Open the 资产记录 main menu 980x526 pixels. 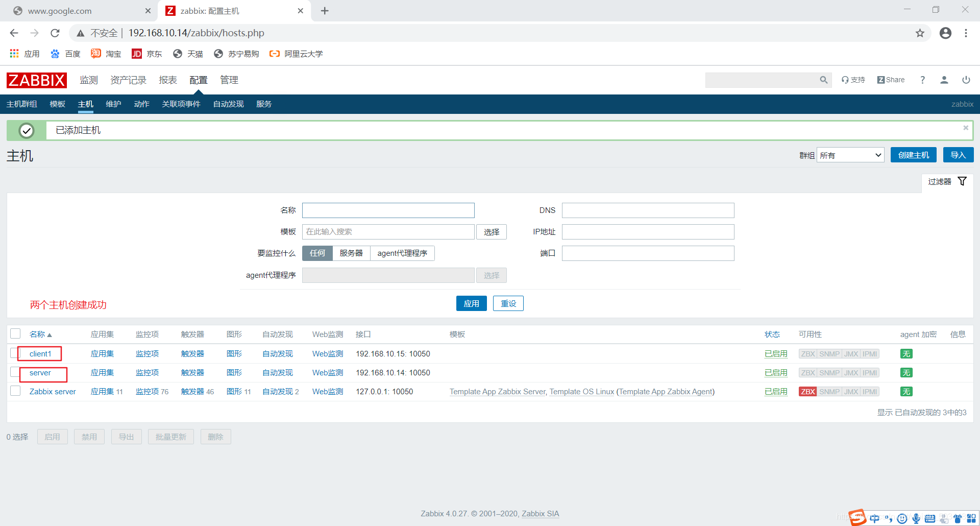(128, 80)
